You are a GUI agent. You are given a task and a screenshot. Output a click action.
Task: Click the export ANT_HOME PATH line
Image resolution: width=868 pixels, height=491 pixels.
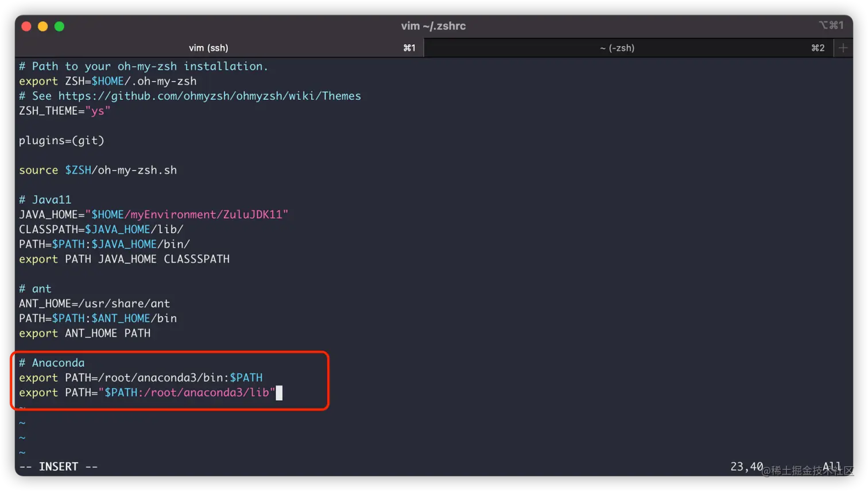(x=84, y=334)
